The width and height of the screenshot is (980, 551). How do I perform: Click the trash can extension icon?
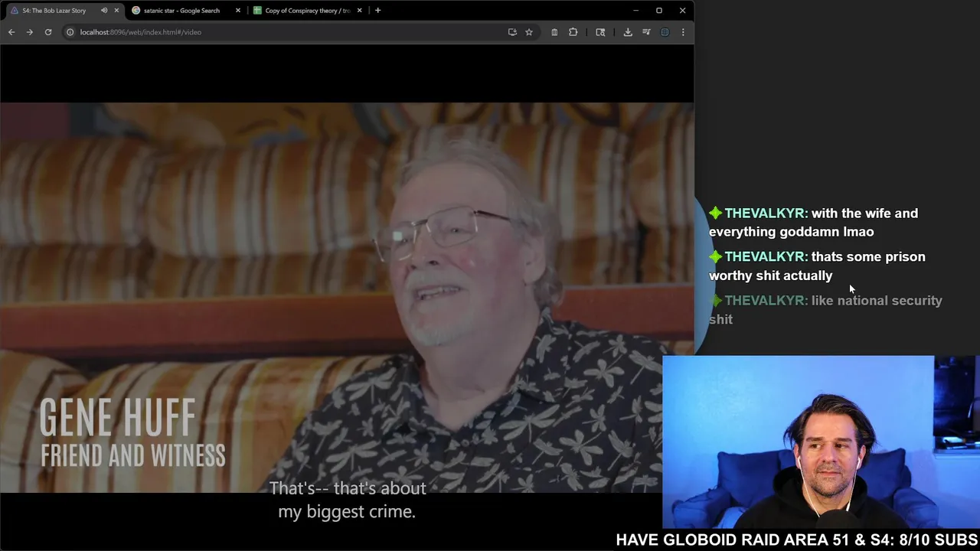pos(554,32)
